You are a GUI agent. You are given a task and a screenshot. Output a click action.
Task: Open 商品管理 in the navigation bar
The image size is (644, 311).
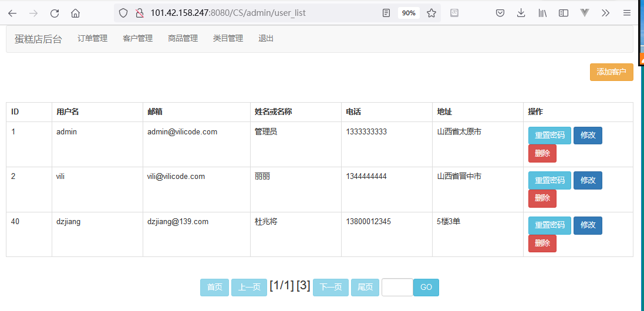pos(183,39)
